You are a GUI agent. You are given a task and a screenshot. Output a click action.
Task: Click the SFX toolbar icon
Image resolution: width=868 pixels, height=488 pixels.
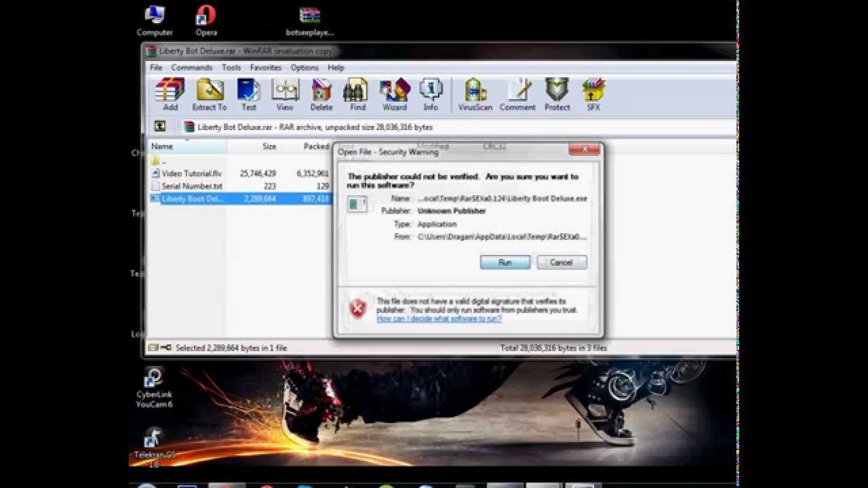tap(593, 94)
